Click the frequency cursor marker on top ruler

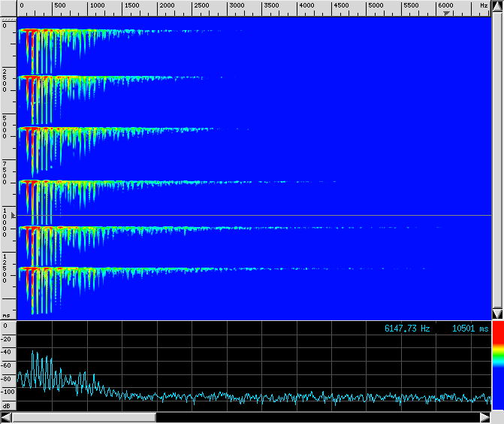tap(448, 13)
